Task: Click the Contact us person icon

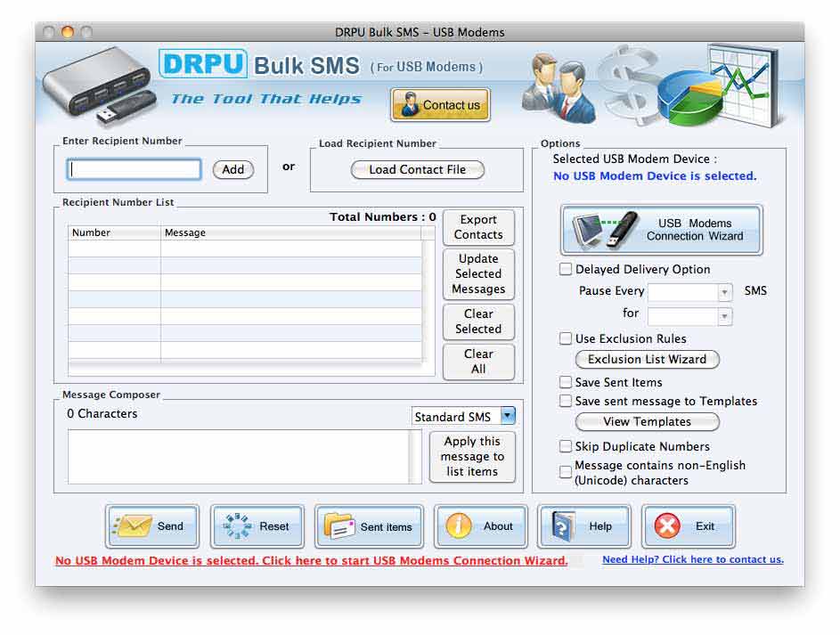Action: (410, 104)
